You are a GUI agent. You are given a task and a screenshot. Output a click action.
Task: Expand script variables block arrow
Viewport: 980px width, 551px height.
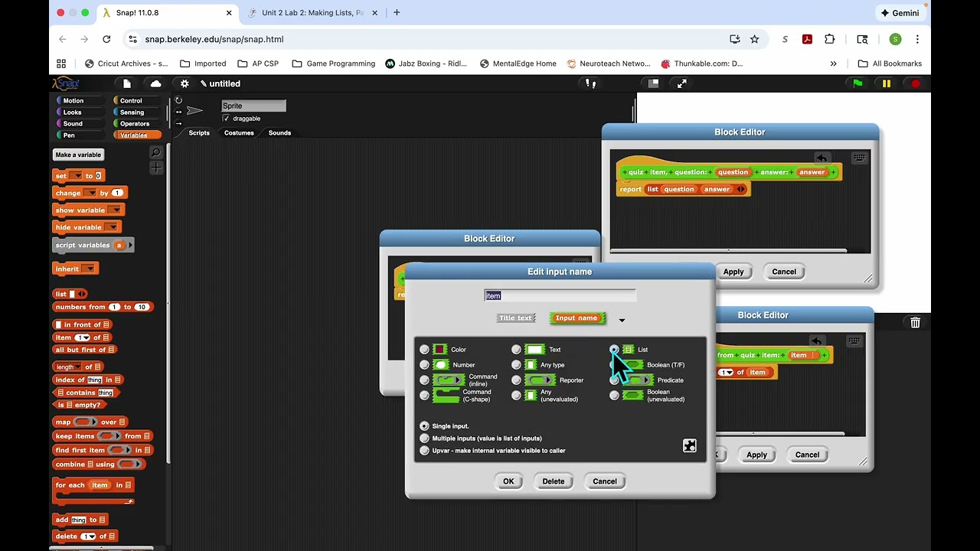(x=130, y=245)
